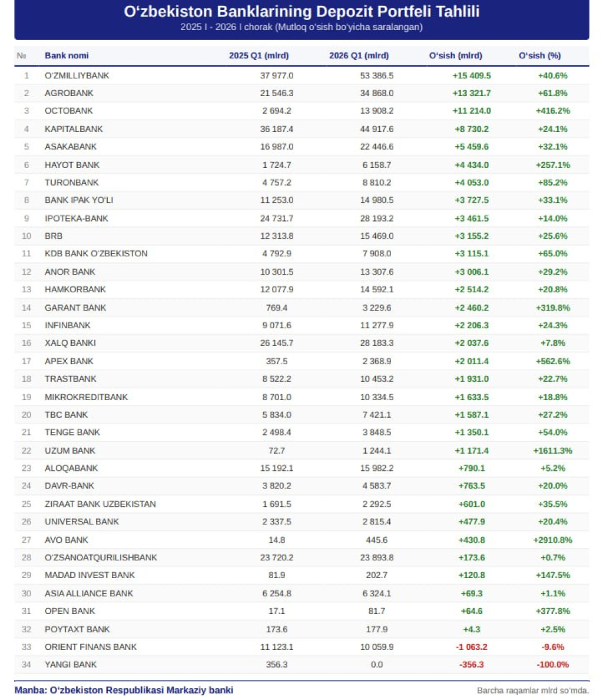This screenshot has width=603, height=700.
Task: Click IPOTEKA-BANK 2025 value 24 731.7
Action: tap(277, 218)
